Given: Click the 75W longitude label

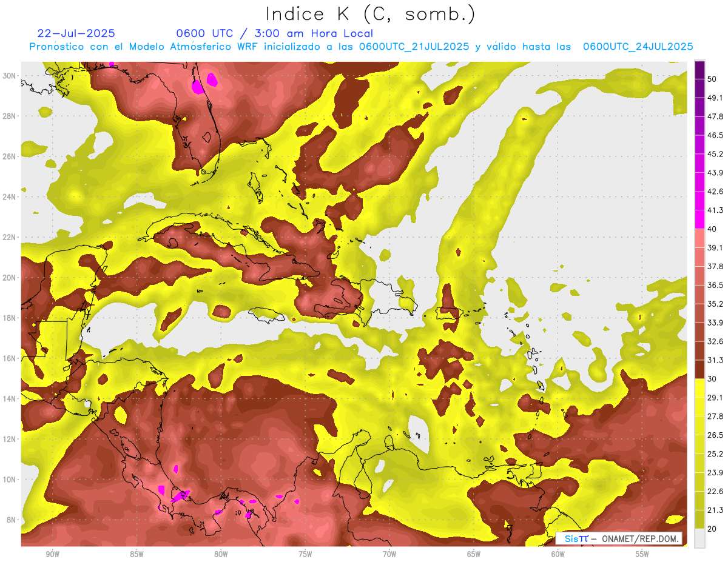Looking at the screenshot, I should coord(305,554).
